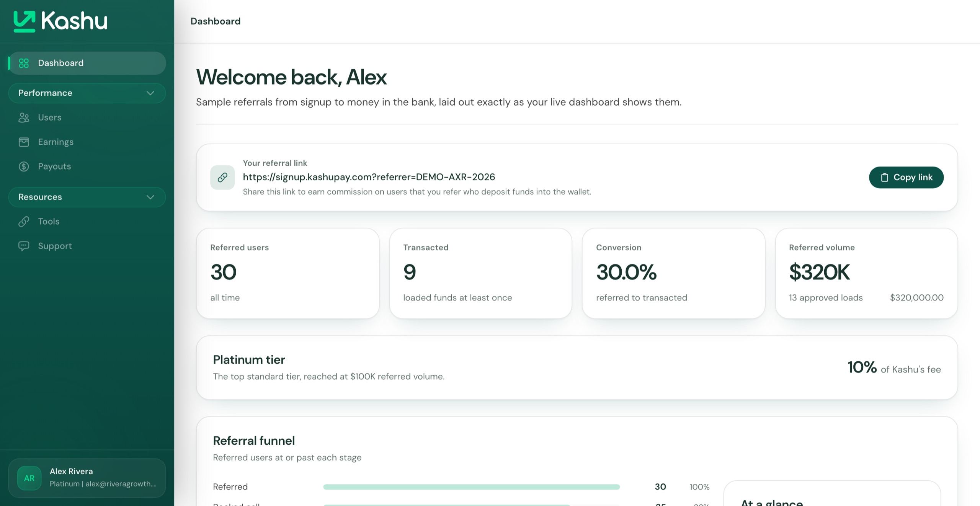This screenshot has height=506, width=980.
Task: Click the Earnings wallet icon
Action: click(x=24, y=142)
